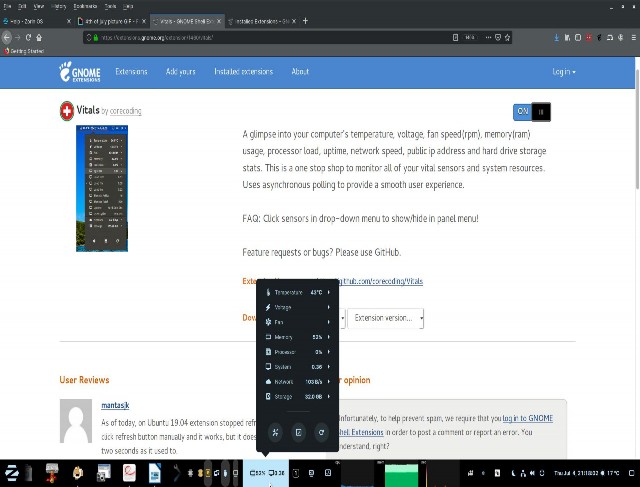Expand Fan submenu in Vitals popup
The image size is (640, 487).
298,322
